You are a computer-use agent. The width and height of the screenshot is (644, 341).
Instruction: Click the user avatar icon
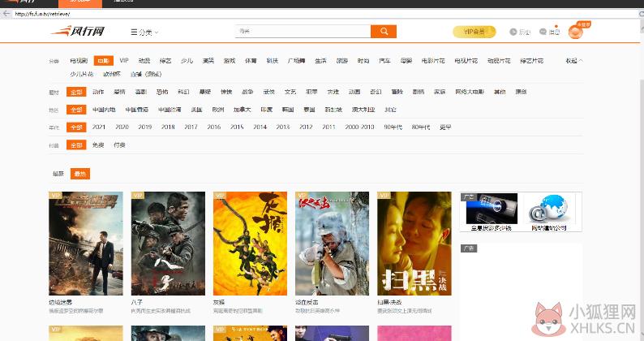click(x=575, y=32)
